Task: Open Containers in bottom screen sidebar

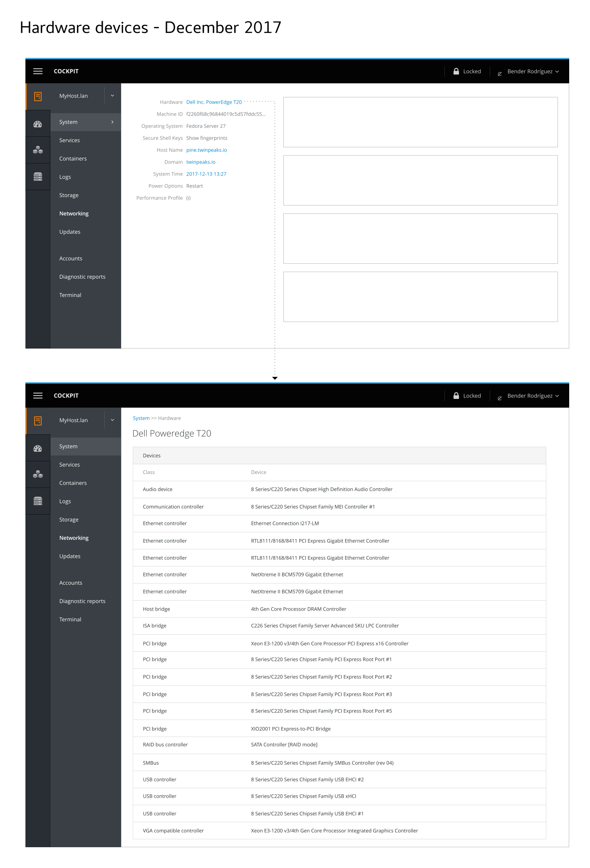Action: pos(73,483)
